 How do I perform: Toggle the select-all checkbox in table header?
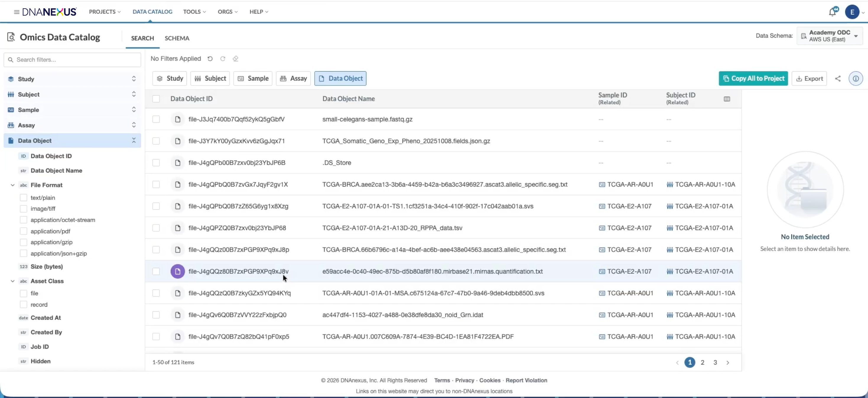(156, 99)
